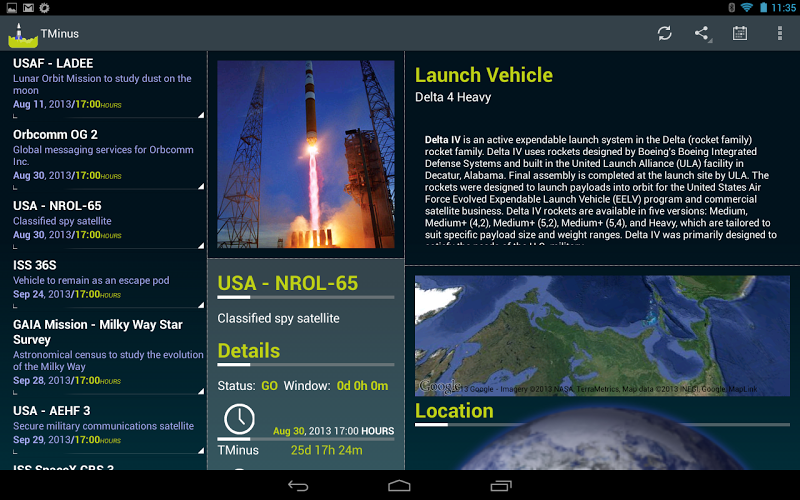The height and width of the screenshot is (500, 800).
Task: Tap the 25d 17h 24m countdown value
Action: pyautogui.click(x=327, y=450)
